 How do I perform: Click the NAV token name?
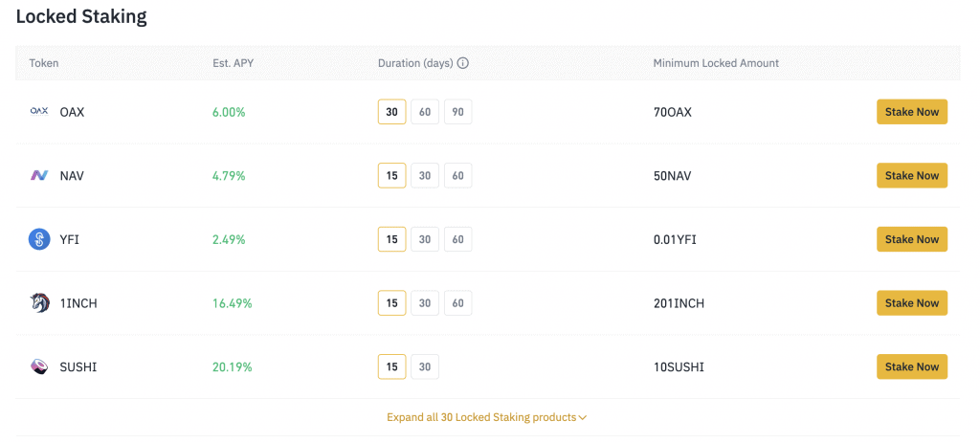coord(72,176)
